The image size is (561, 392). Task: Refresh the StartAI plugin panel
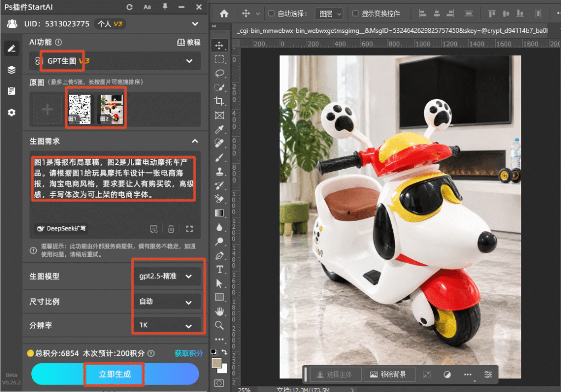click(129, 7)
